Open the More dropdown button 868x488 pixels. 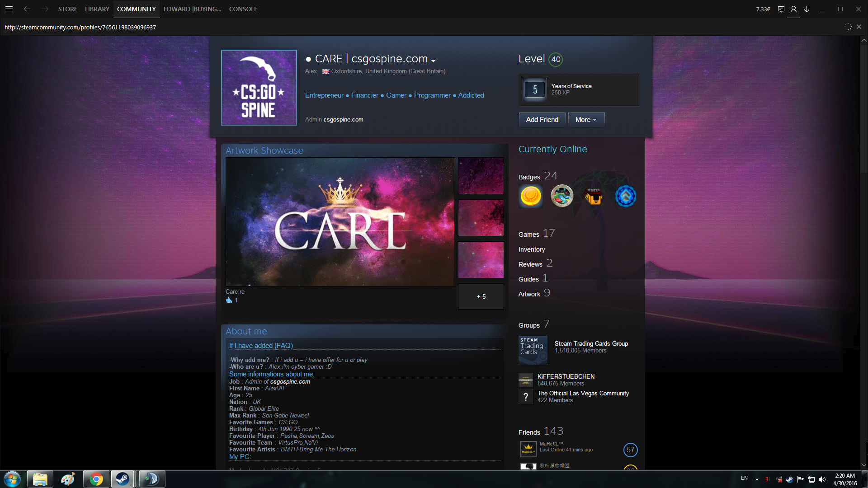click(586, 120)
